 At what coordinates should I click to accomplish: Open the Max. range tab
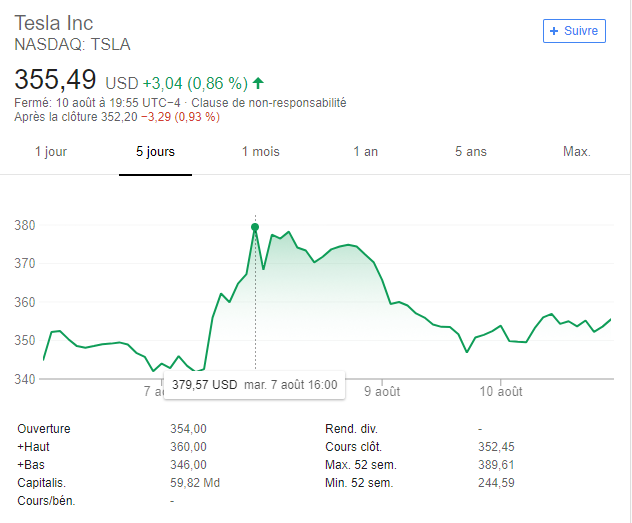(x=576, y=152)
